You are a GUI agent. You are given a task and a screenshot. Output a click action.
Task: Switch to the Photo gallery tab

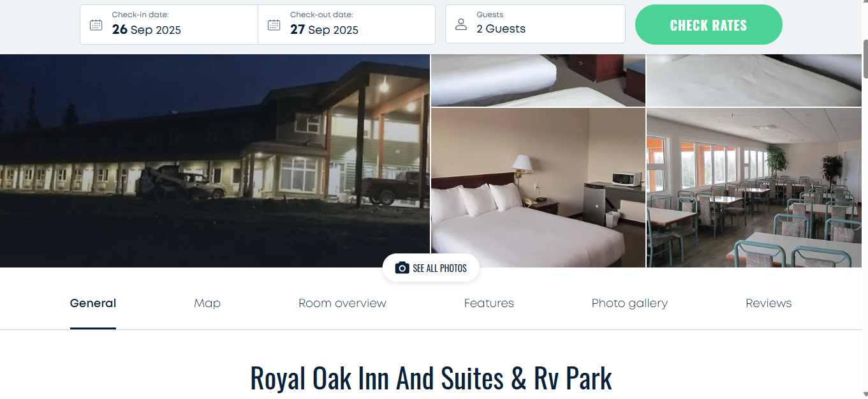[x=629, y=303]
